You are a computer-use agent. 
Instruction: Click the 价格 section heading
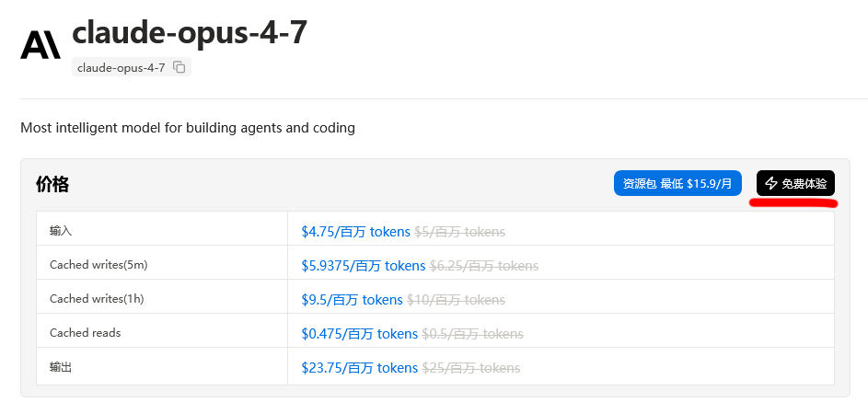[x=52, y=184]
